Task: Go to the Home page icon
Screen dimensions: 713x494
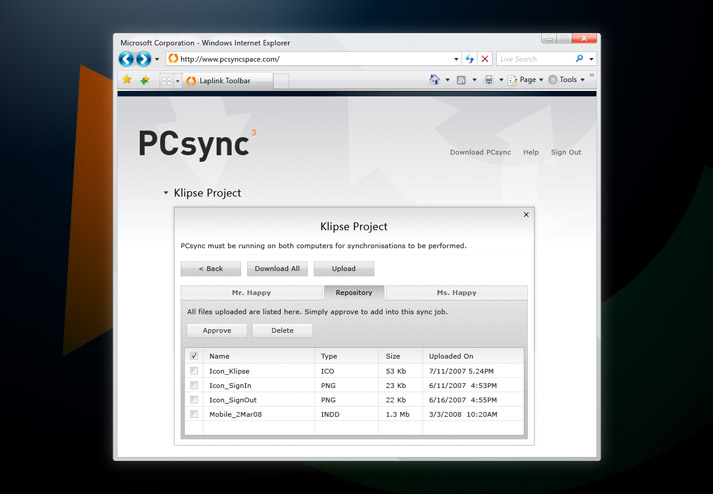Action: [435, 80]
